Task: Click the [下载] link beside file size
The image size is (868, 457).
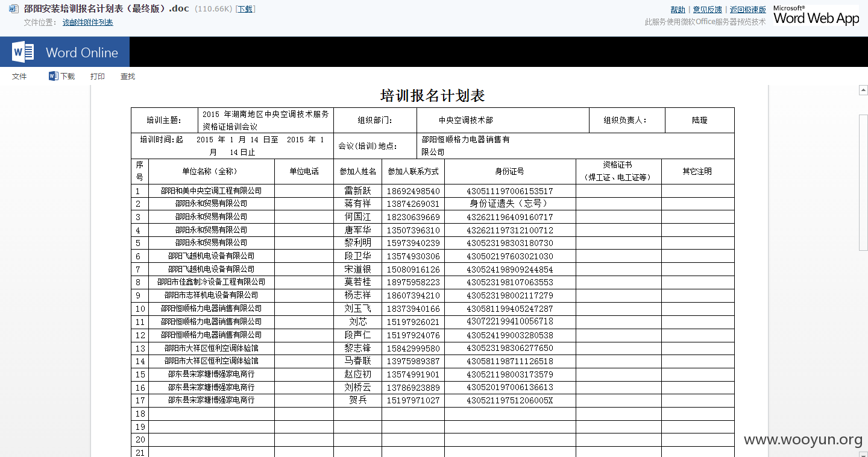Action: click(x=245, y=9)
